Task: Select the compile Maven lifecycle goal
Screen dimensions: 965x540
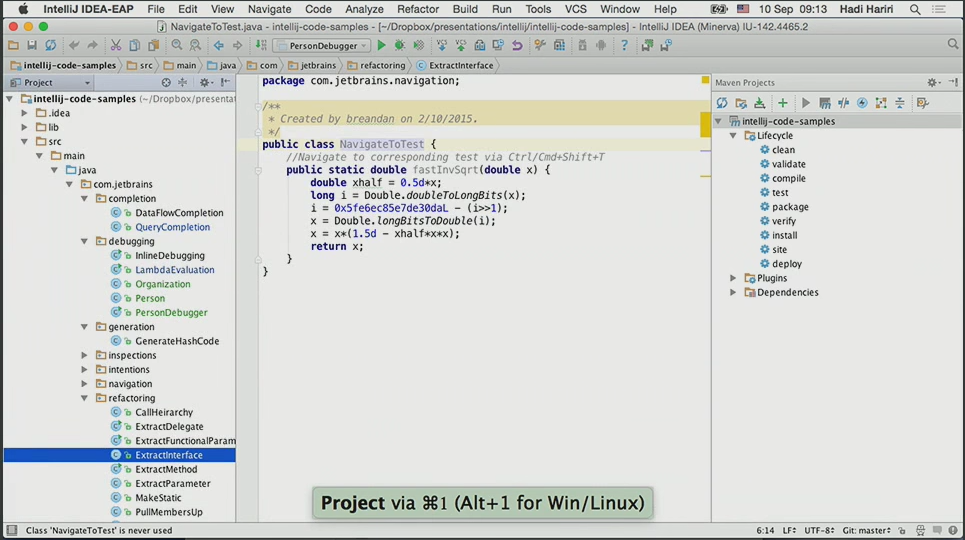Action: click(788, 179)
